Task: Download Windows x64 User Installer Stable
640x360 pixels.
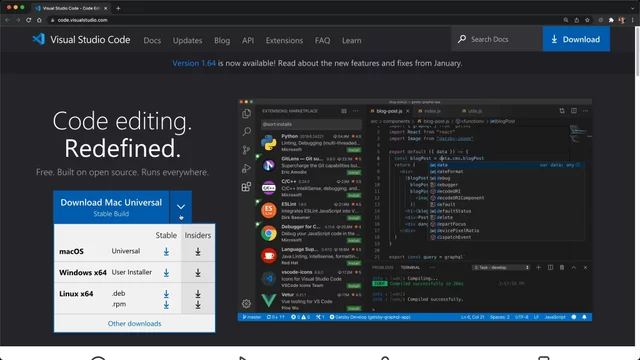Action: tap(166, 273)
